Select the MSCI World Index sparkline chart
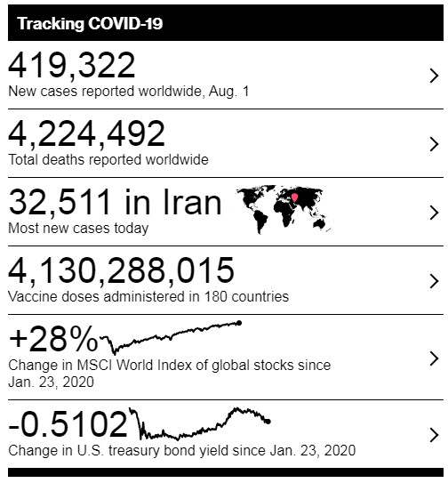448x483 pixels. (171, 338)
